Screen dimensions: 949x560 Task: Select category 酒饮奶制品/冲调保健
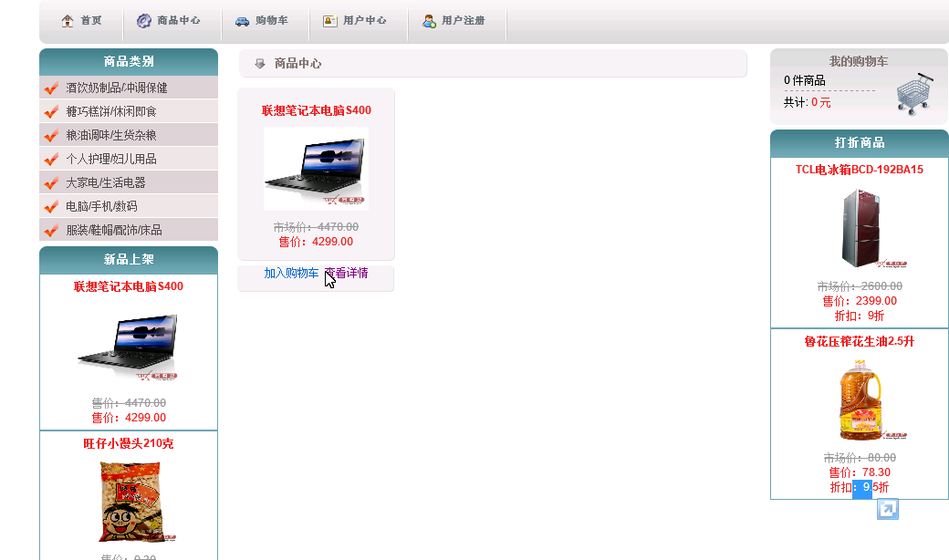point(117,88)
